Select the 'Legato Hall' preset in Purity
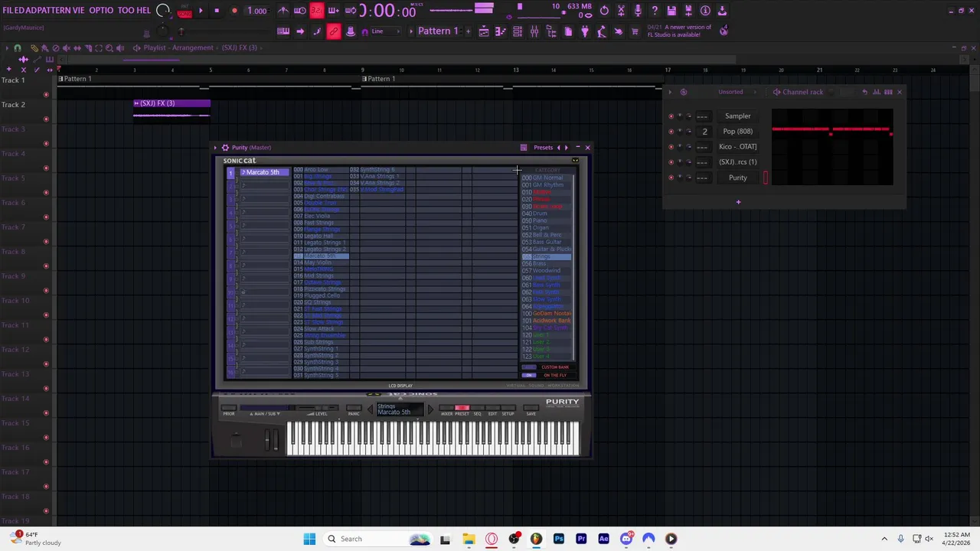The image size is (980, 551). [x=320, y=236]
